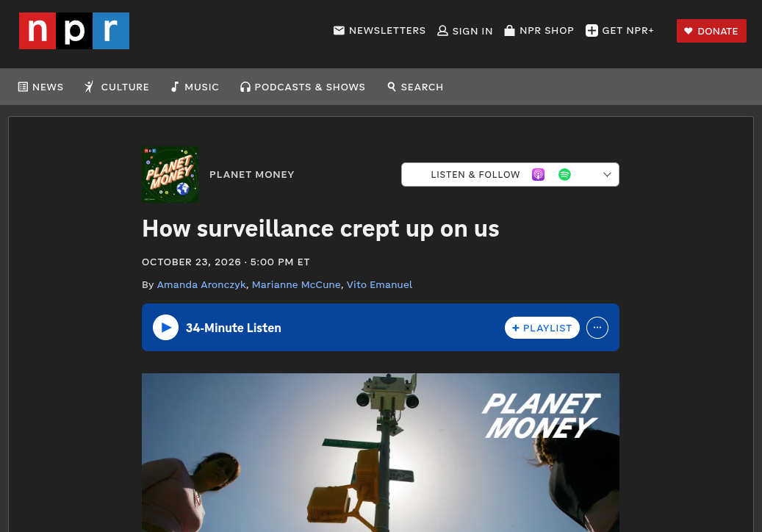Click the Get NPR+ plus icon
The height and width of the screenshot is (532, 762).
[x=592, y=31]
